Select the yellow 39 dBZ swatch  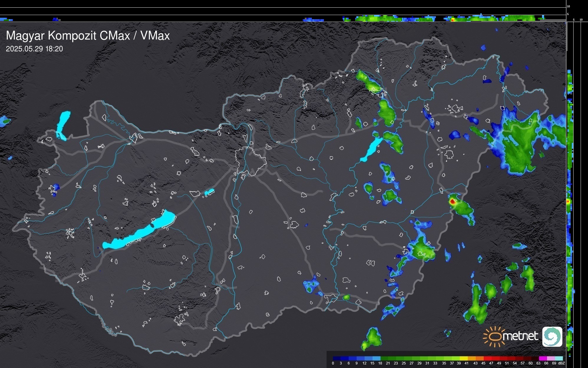(463, 358)
